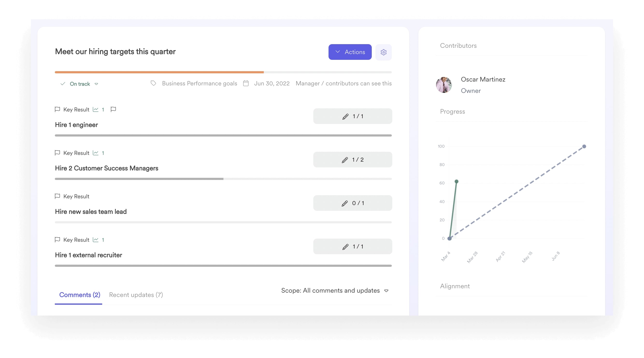The height and width of the screenshot is (358, 644).
Task: Open the Scope: All comments and updates dropdown
Action: (x=386, y=291)
